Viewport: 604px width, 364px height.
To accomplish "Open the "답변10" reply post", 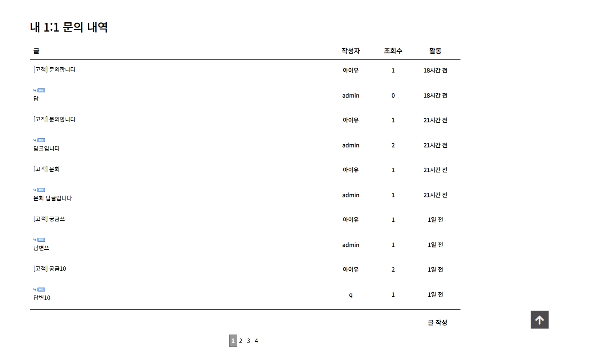I will point(42,297).
